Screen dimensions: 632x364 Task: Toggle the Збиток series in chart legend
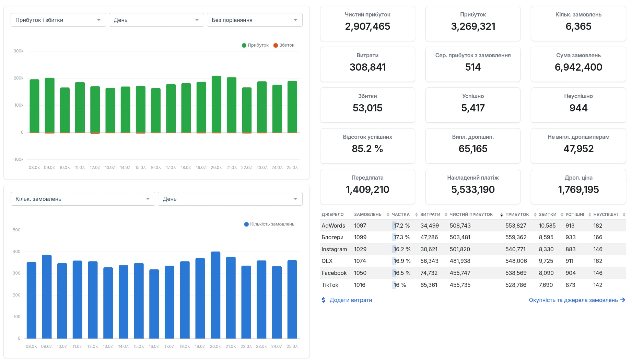[284, 45]
